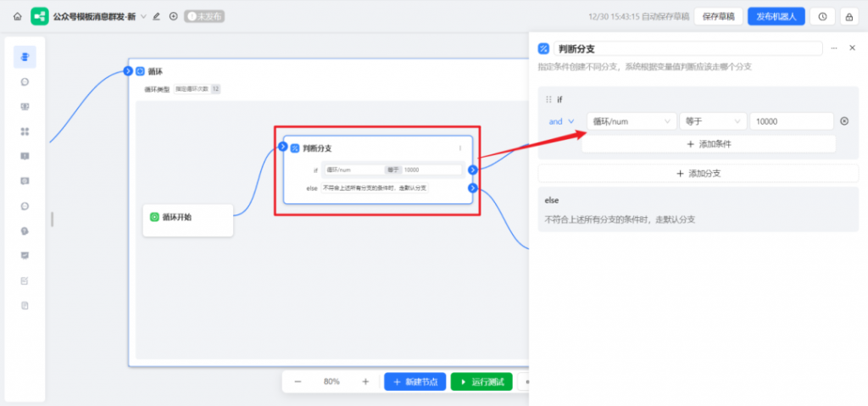Image resolution: width=868 pixels, height=406 pixels.
Task: Click the panel description starting 指定条件创建不同分支
Action: click(644, 67)
